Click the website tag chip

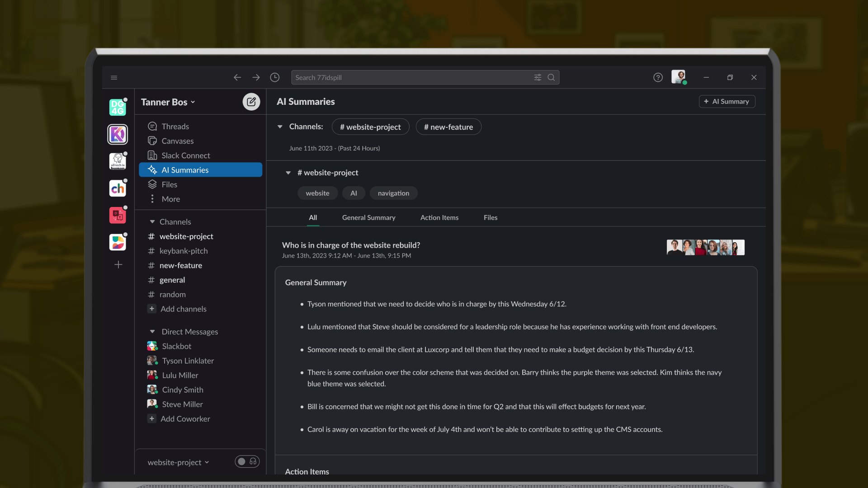(x=317, y=193)
